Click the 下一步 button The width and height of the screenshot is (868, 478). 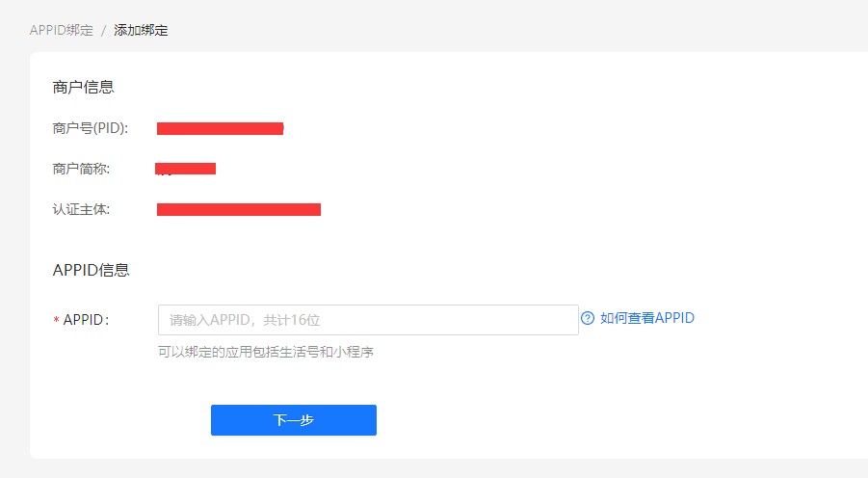pyautogui.click(x=294, y=420)
